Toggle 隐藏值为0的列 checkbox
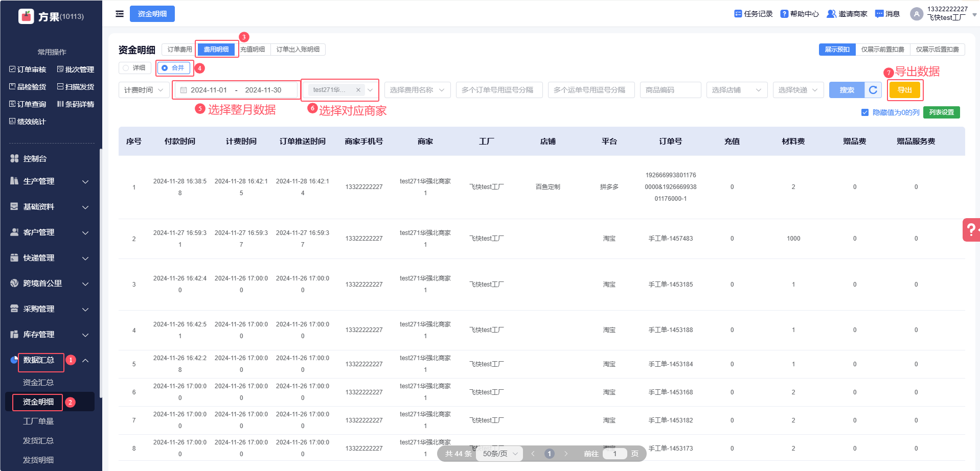Viewport: 980px width, 471px height. pos(864,112)
